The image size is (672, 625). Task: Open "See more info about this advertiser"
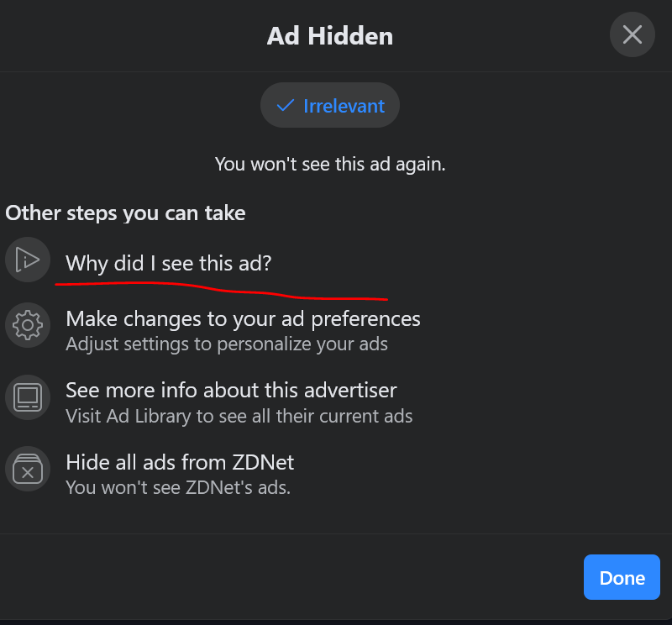[x=231, y=391]
